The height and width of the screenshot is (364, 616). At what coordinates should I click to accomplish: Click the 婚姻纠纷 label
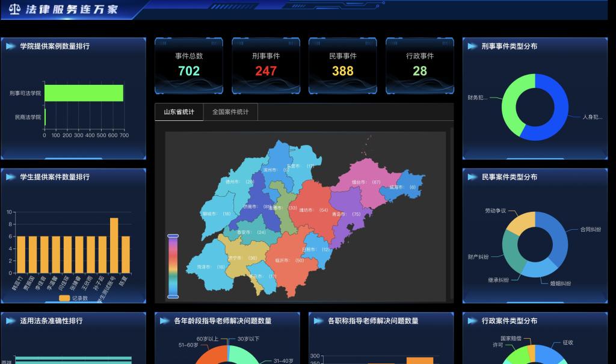click(560, 283)
